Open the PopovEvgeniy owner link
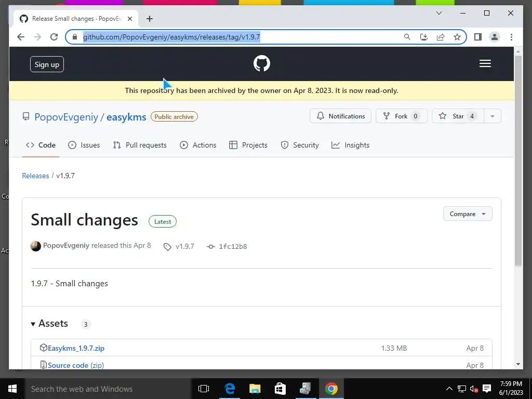Viewport: 532px width, 399px height. point(66,117)
